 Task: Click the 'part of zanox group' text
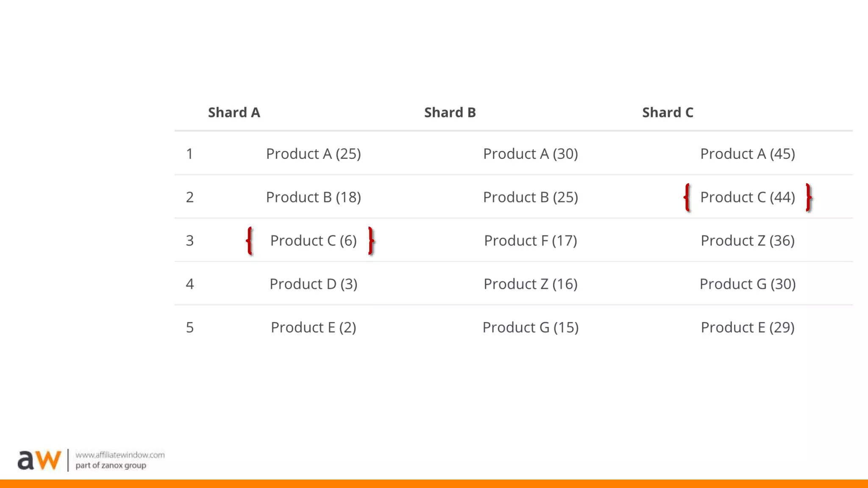(x=111, y=466)
